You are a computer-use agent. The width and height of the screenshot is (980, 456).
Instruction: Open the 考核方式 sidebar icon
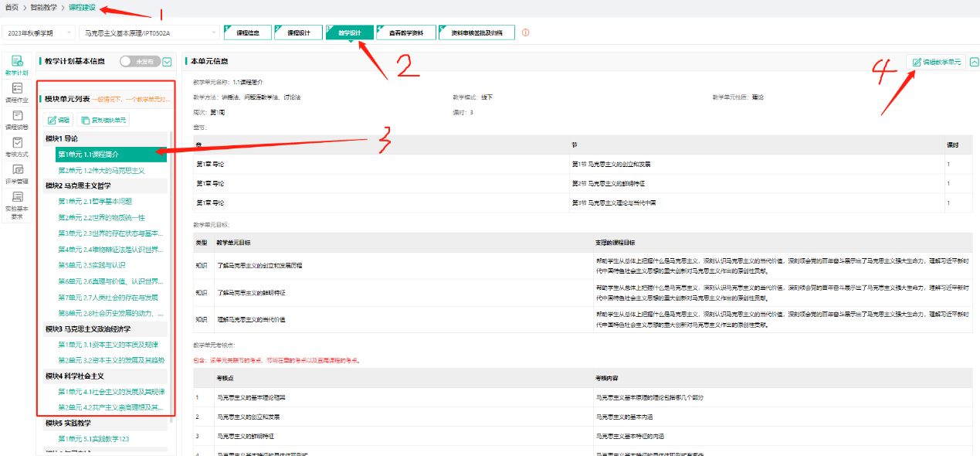16,146
